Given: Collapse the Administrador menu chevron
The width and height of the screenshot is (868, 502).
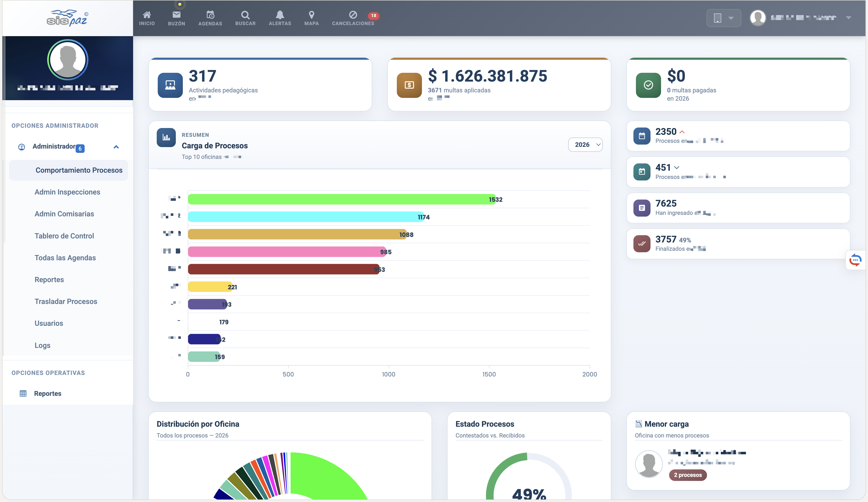Looking at the screenshot, I should (116, 147).
